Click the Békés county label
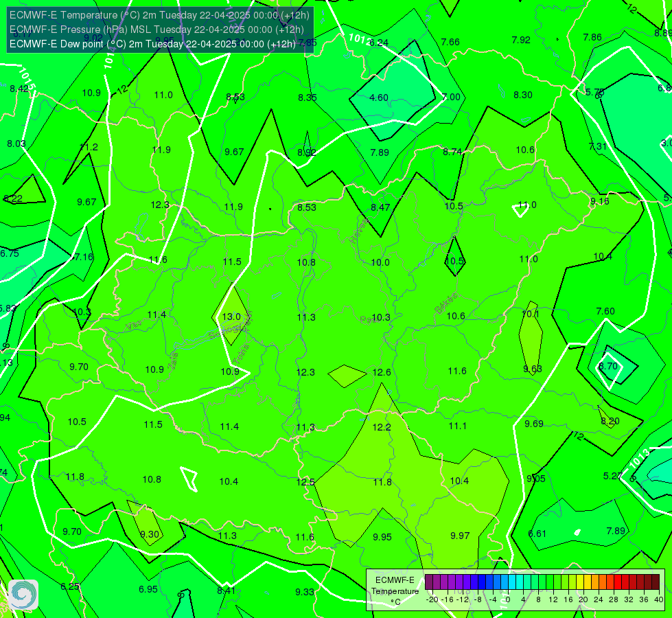The width and height of the screenshot is (672, 618). pos(445,304)
